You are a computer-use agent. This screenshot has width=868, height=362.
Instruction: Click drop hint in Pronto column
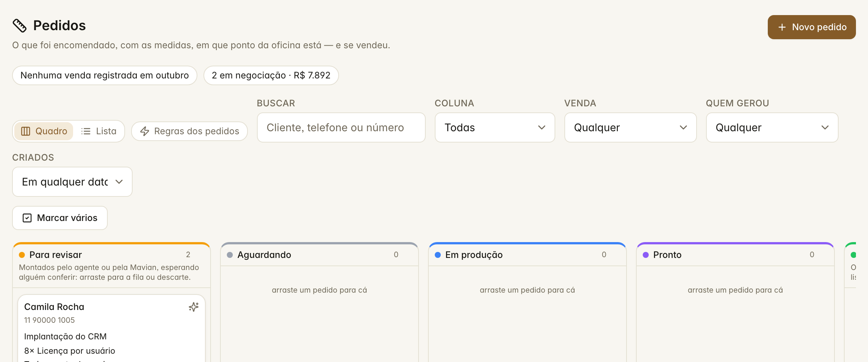tap(735, 290)
